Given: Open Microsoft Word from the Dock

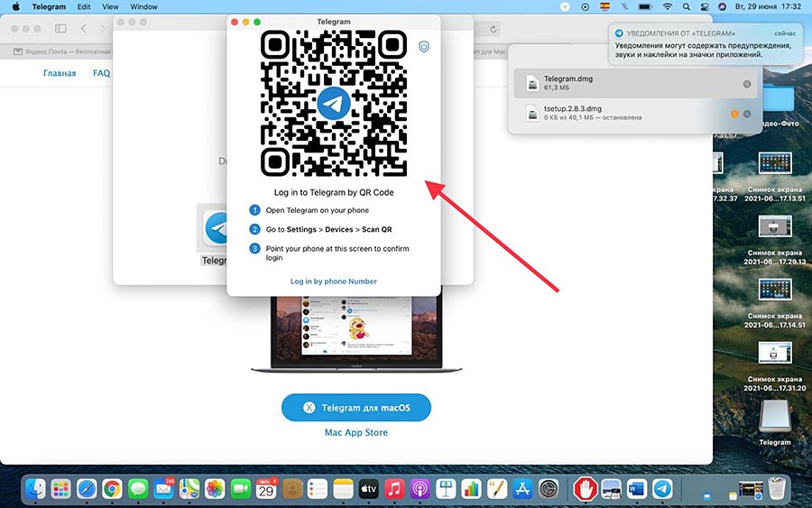Looking at the screenshot, I should tap(636, 488).
